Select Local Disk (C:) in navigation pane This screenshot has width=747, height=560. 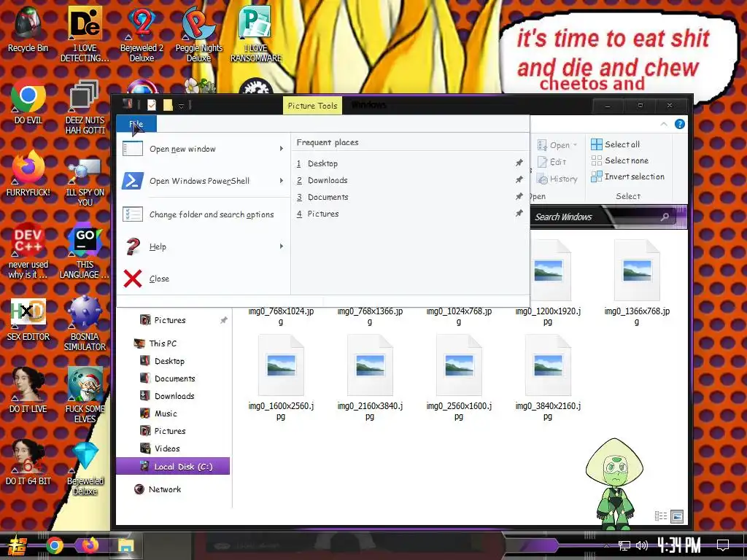click(x=173, y=466)
